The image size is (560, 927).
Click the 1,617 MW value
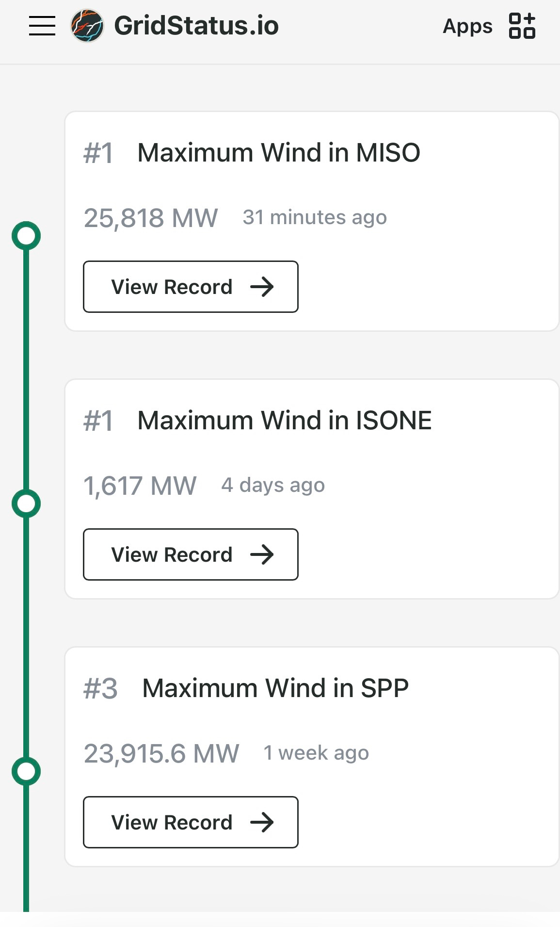(140, 486)
